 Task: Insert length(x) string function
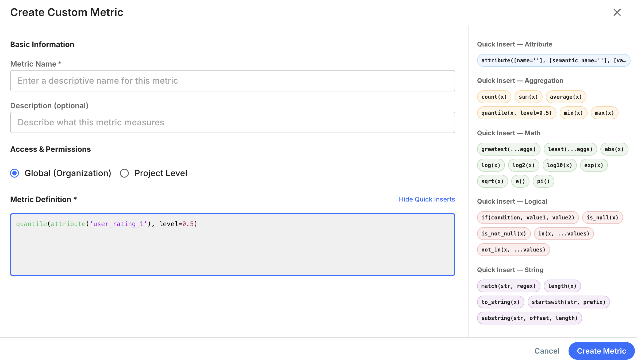(562, 286)
